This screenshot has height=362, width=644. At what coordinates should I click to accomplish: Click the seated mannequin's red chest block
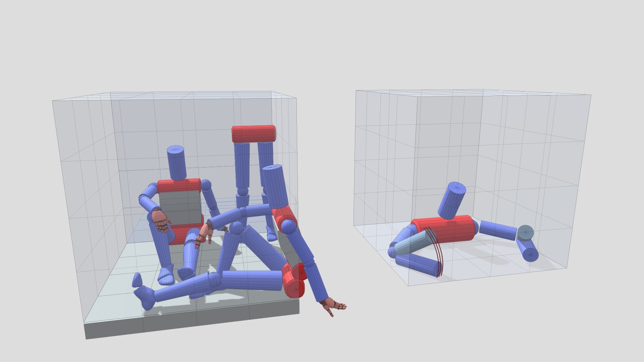point(179,185)
